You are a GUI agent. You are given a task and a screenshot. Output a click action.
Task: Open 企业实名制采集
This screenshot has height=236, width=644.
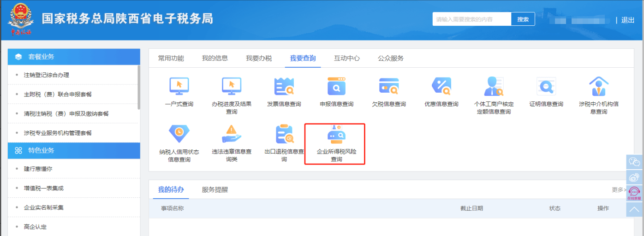pyautogui.click(x=44, y=207)
